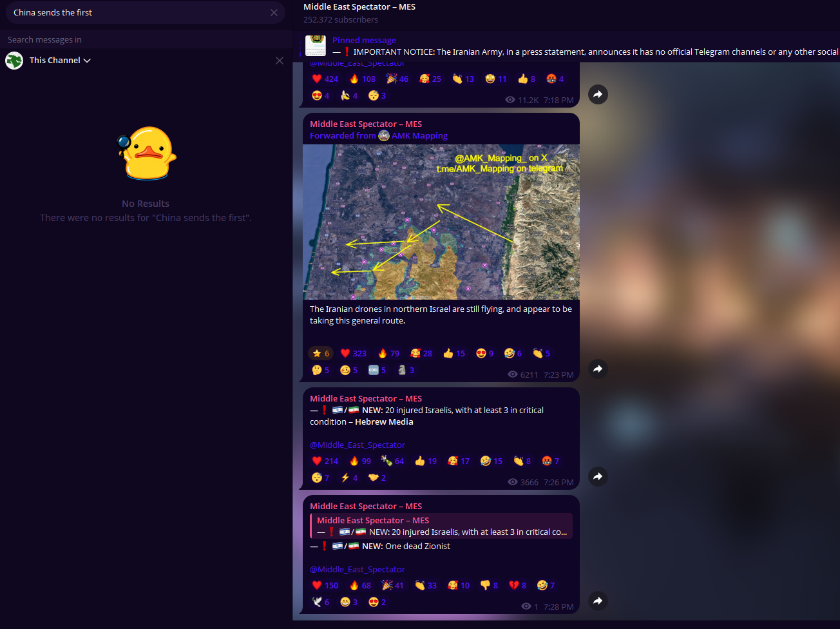React with heart (214) on 7:26 PM post
The height and width of the screenshot is (629, 840).
coord(325,461)
